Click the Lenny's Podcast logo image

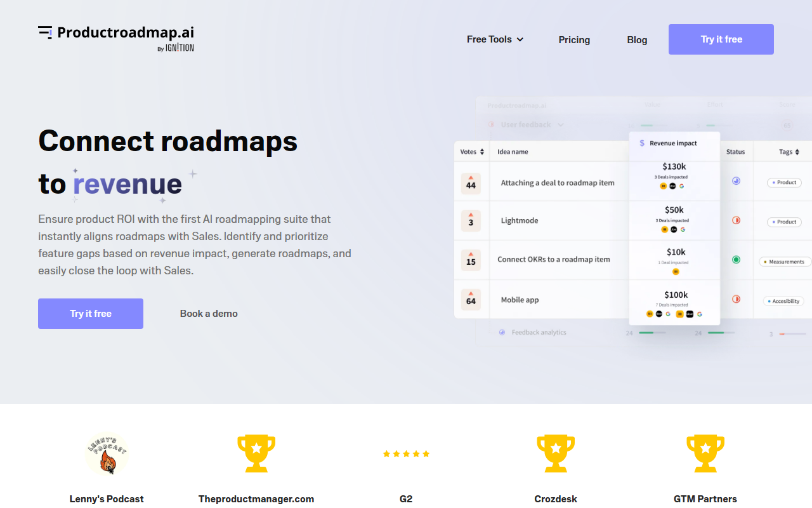click(x=107, y=454)
